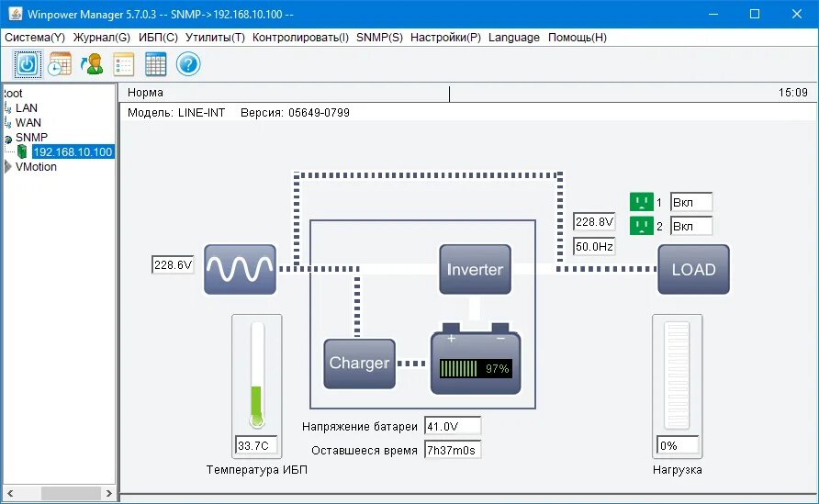Screen dimensions: 819x504
Task: Click the user login toolbar icon
Action: tap(92, 64)
